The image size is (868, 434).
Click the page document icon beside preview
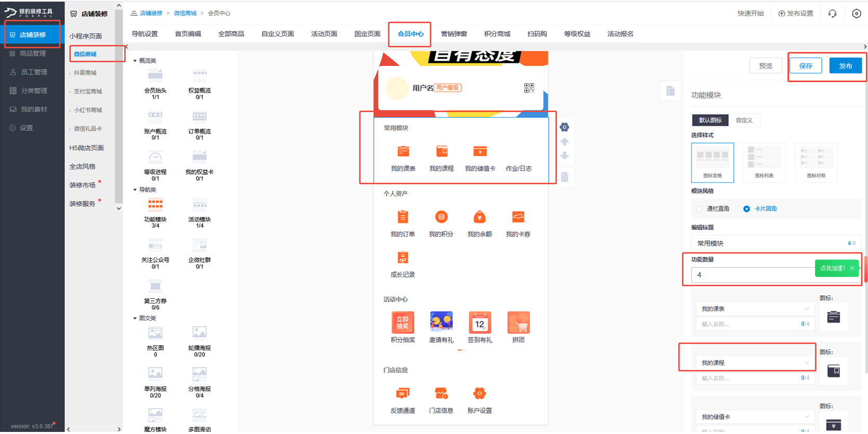click(671, 91)
